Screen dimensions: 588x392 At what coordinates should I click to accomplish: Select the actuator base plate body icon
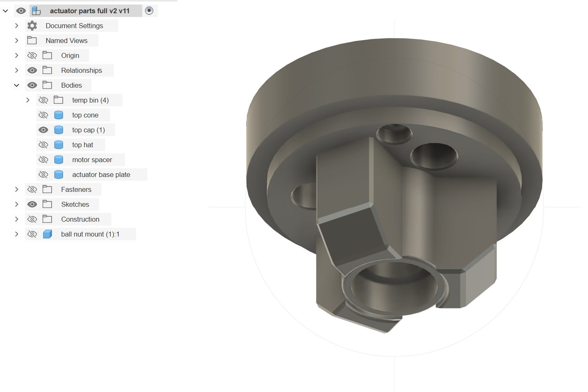point(58,174)
